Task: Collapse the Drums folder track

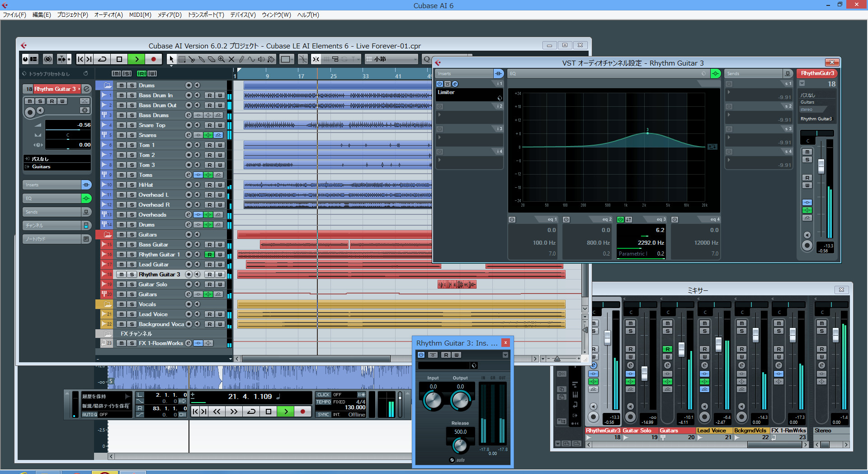Action: tap(107, 85)
